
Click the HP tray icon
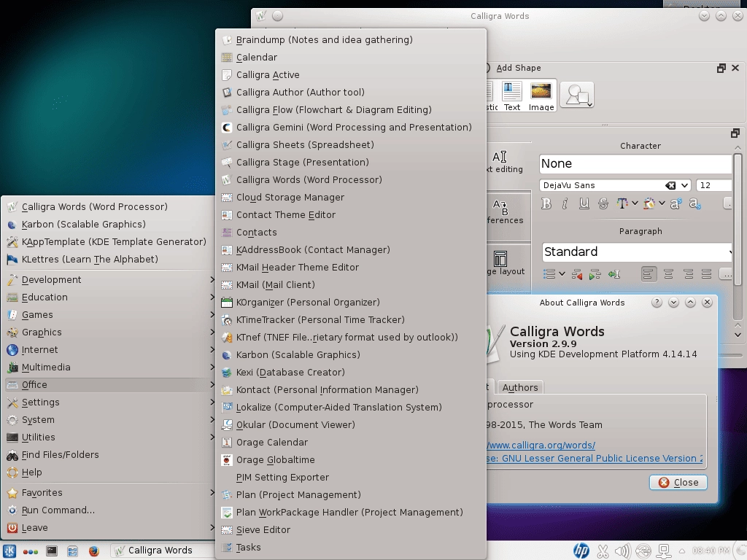click(581, 551)
